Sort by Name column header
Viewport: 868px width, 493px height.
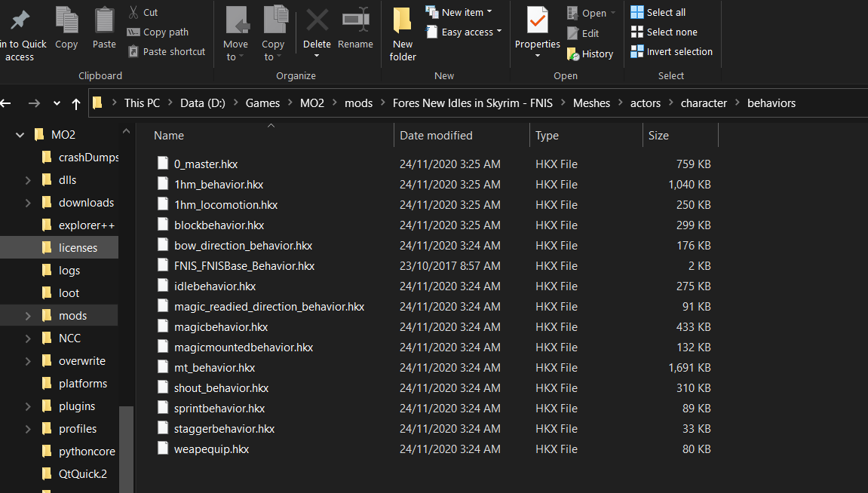271,136
